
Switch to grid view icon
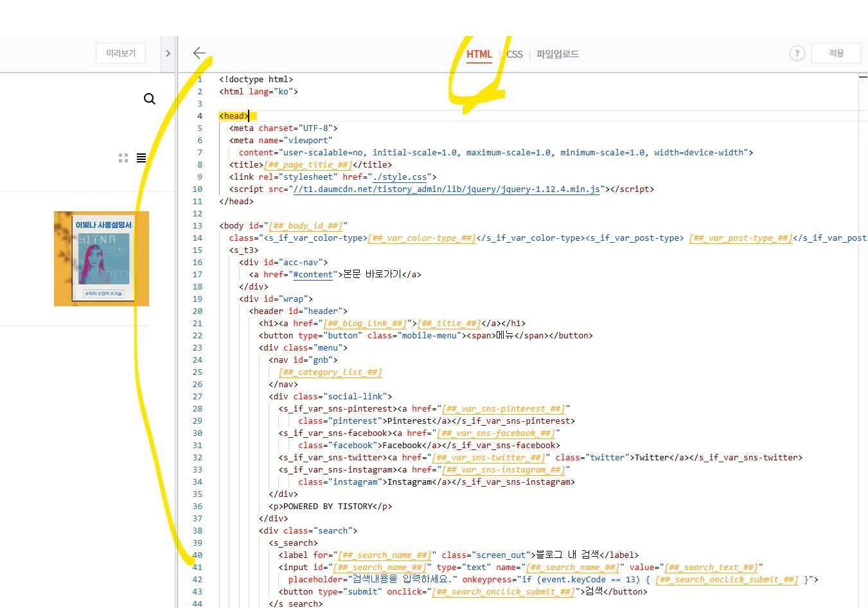pyautogui.click(x=123, y=158)
